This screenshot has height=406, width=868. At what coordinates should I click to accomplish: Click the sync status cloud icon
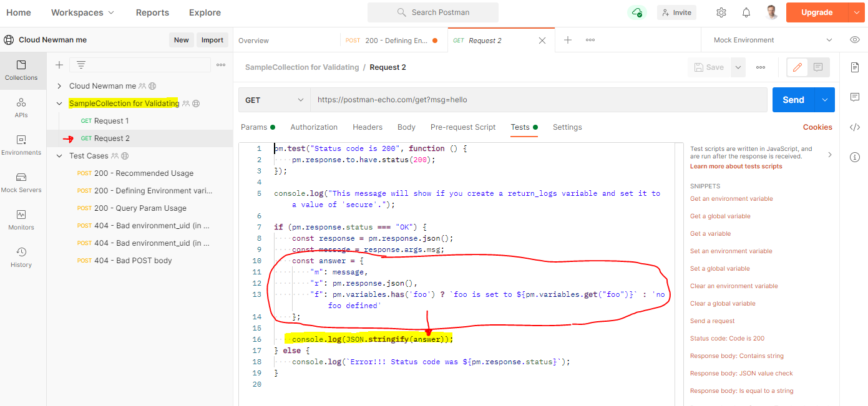point(637,12)
